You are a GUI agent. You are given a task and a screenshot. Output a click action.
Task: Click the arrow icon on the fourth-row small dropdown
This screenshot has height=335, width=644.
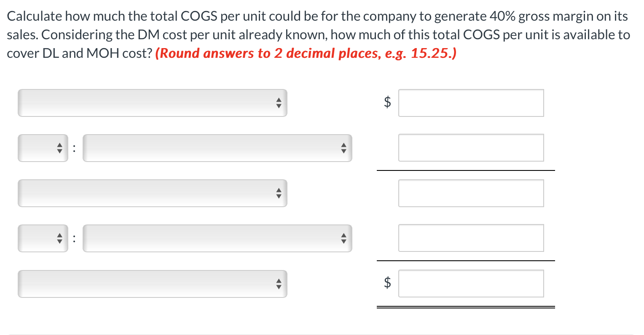[60, 238]
